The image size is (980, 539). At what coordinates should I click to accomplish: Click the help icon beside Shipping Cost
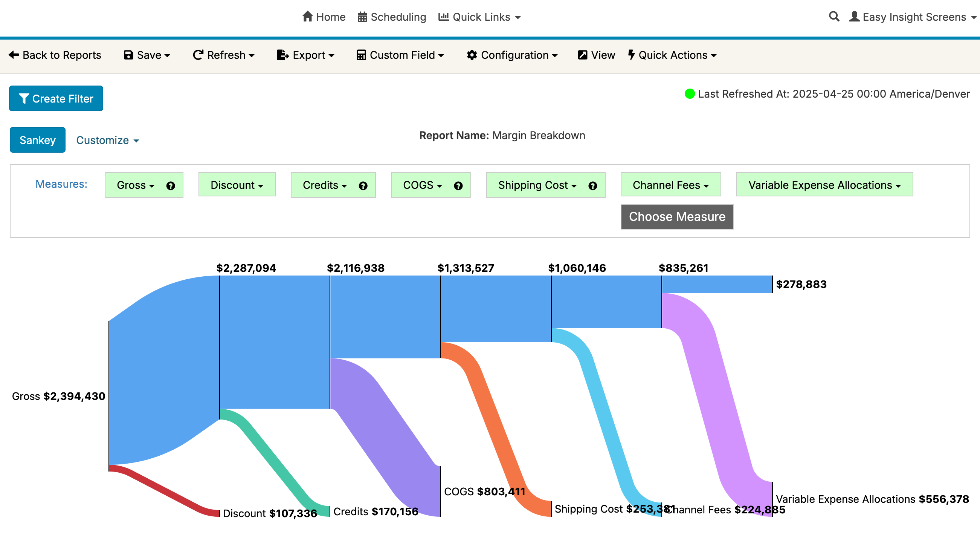[592, 186]
